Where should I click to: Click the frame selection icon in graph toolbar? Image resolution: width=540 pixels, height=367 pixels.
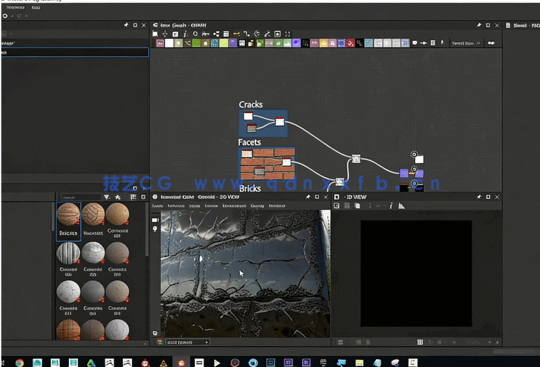coord(155,34)
